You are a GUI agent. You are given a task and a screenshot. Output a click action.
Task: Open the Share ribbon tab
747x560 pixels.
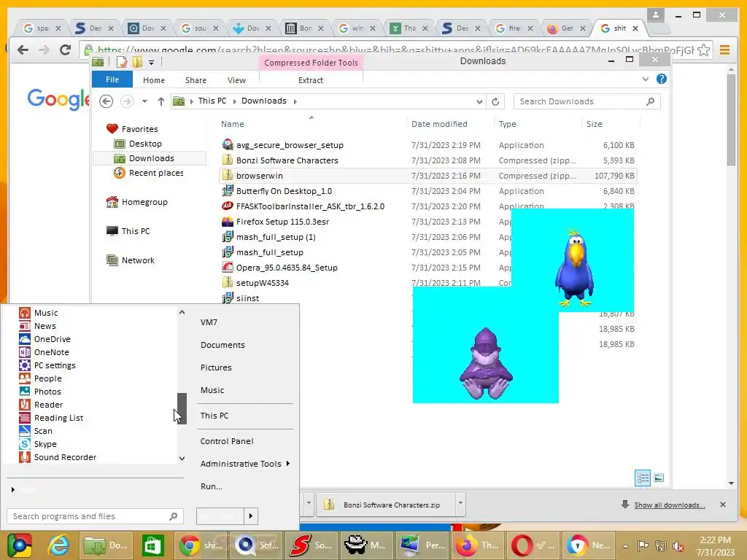coord(196,80)
